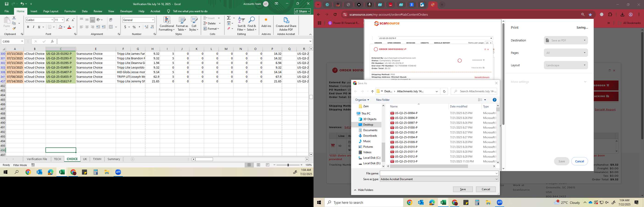
Task: Refresh folder in Save As dialog
Action: click(x=444, y=92)
